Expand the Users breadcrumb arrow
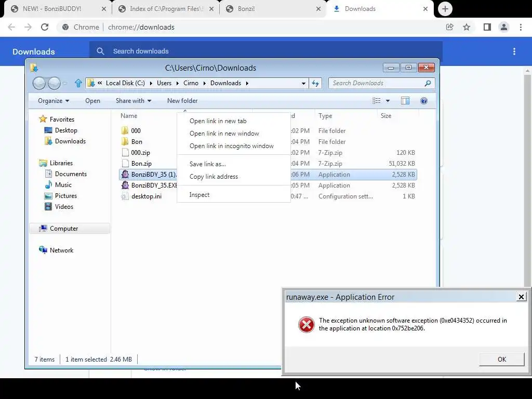Screen dimensions: 532x399 (x=177, y=83)
